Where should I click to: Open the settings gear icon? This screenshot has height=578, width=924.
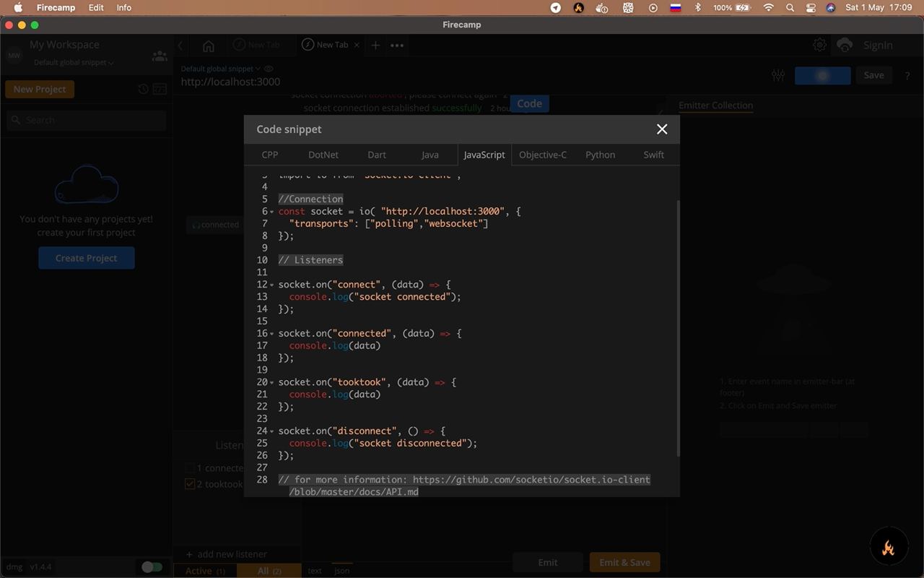click(x=820, y=45)
